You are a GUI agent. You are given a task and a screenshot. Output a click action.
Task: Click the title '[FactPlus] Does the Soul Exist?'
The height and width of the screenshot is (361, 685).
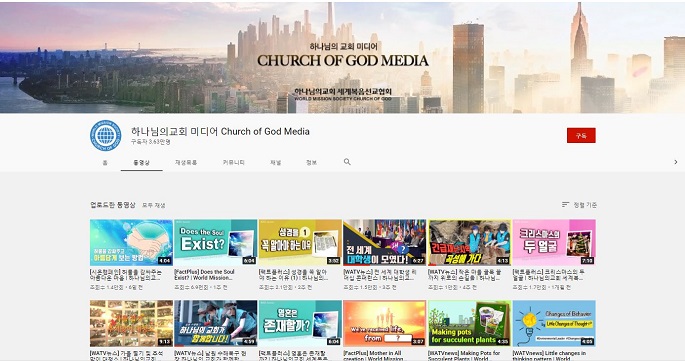(x=204, y=274)
